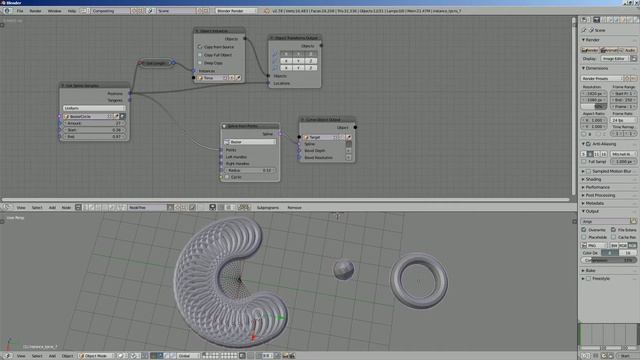
Task: Toggle the Spline checkbox in curve output node
Action: (x=349, y=144)
